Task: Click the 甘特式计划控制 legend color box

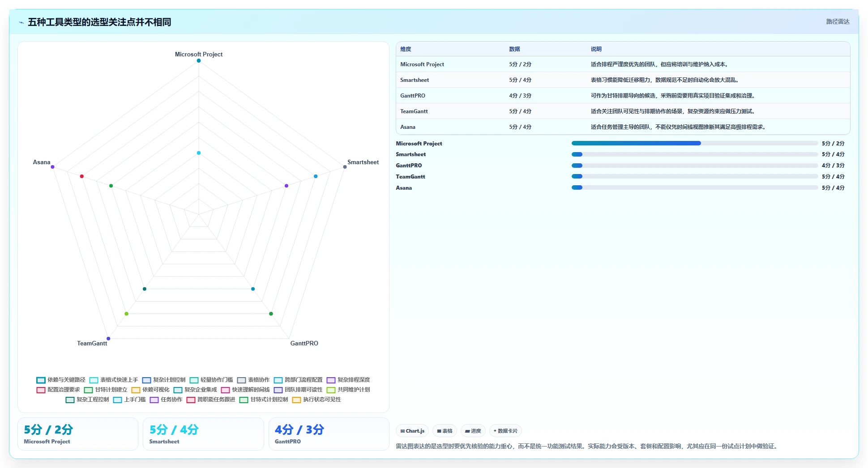Action: [x=244, y=400]
